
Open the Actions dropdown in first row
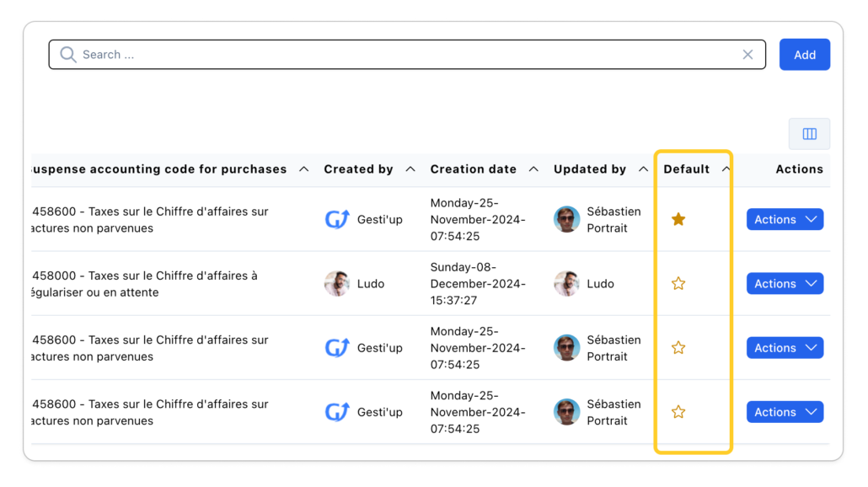(785, 220)
